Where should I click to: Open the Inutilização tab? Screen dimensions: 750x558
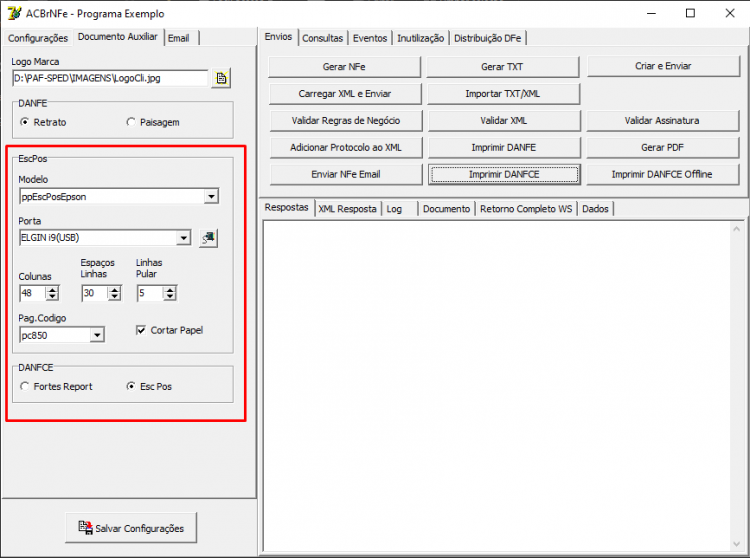[x=420, y=38]
